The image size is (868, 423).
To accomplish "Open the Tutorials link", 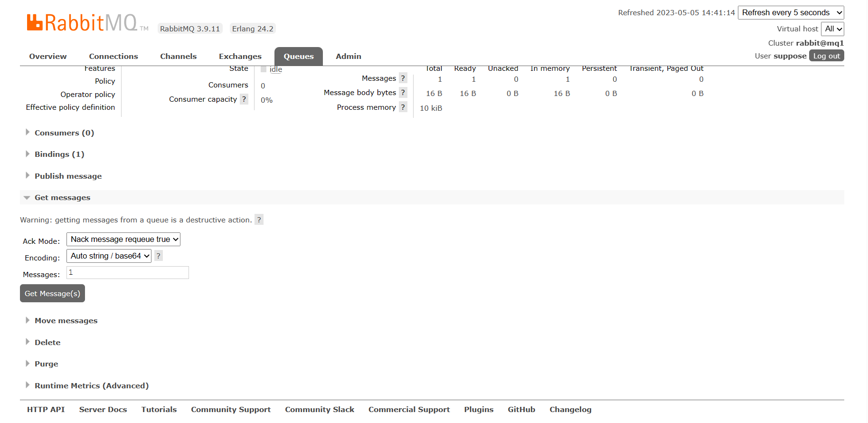I will pos(159,409).
